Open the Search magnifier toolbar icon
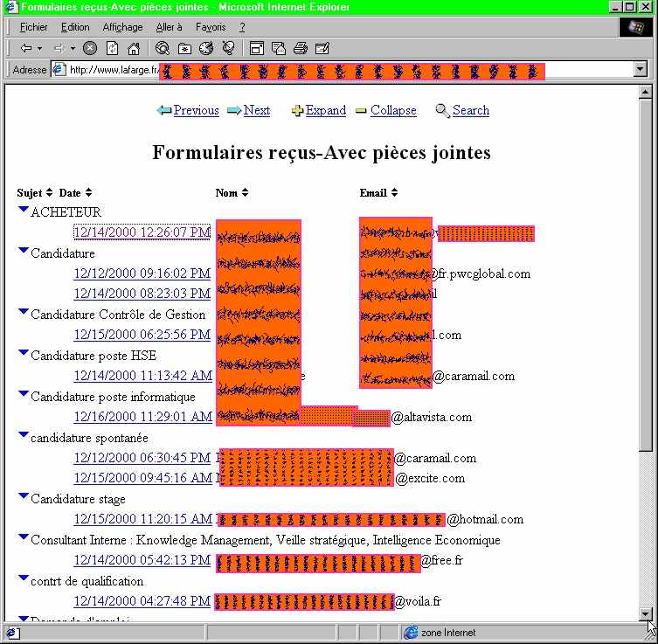 [163, 48]
